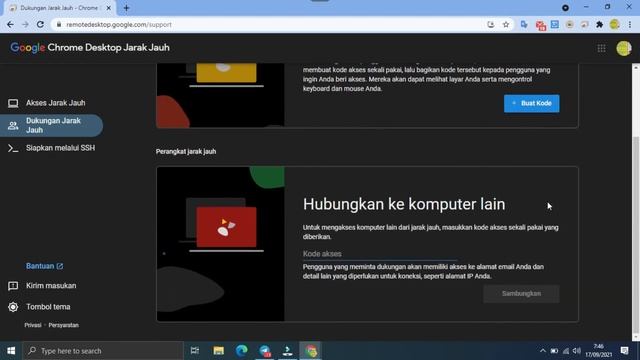Open the Google account avatar on the page

(x=624, y=48)
